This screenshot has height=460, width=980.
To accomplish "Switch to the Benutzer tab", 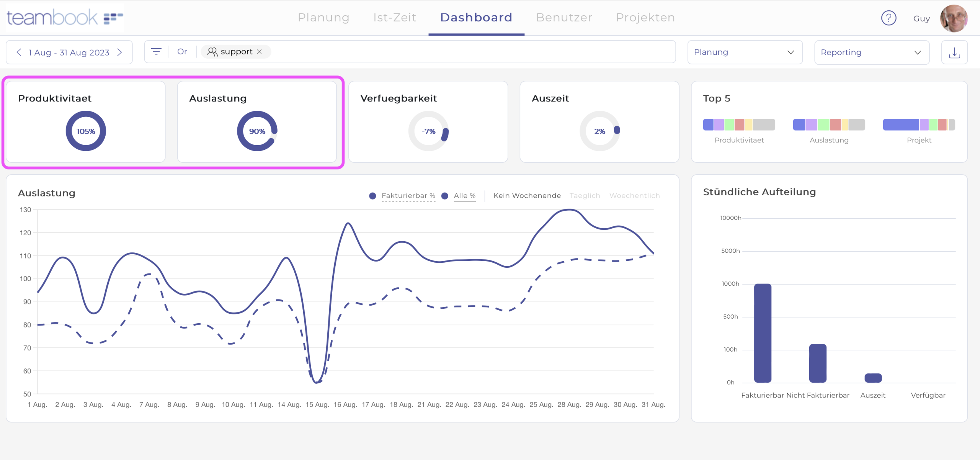I will pyautogui.click(x=564, y=17).
